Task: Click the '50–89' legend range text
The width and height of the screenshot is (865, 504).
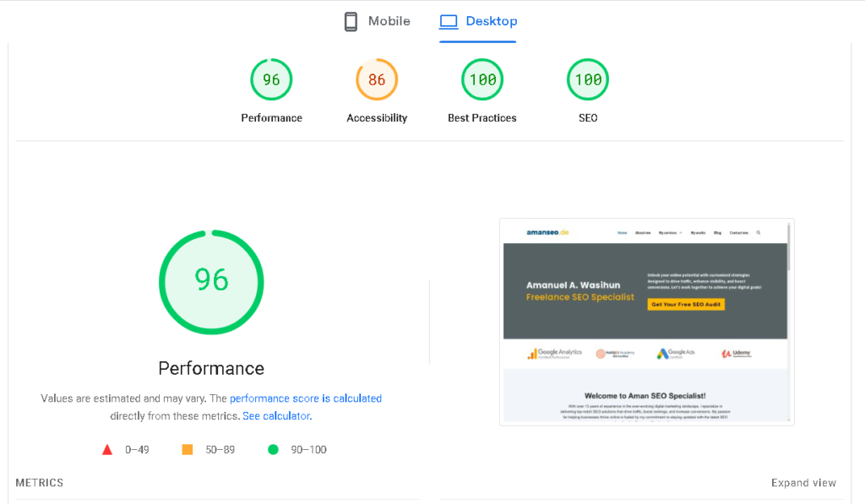Action: click(x=220, y=450)
